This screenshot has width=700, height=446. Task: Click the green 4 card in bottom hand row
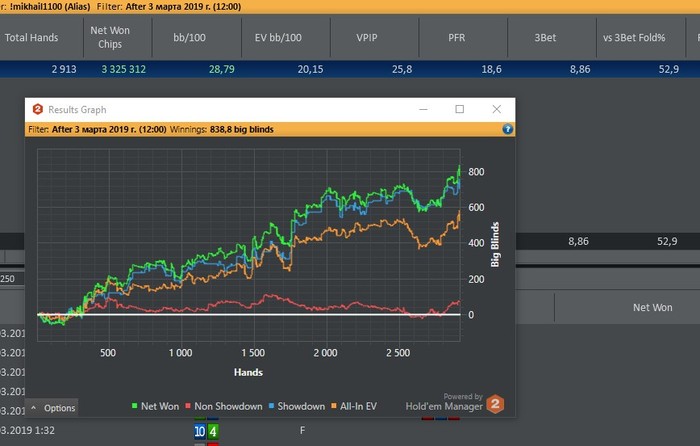[213, 431]
